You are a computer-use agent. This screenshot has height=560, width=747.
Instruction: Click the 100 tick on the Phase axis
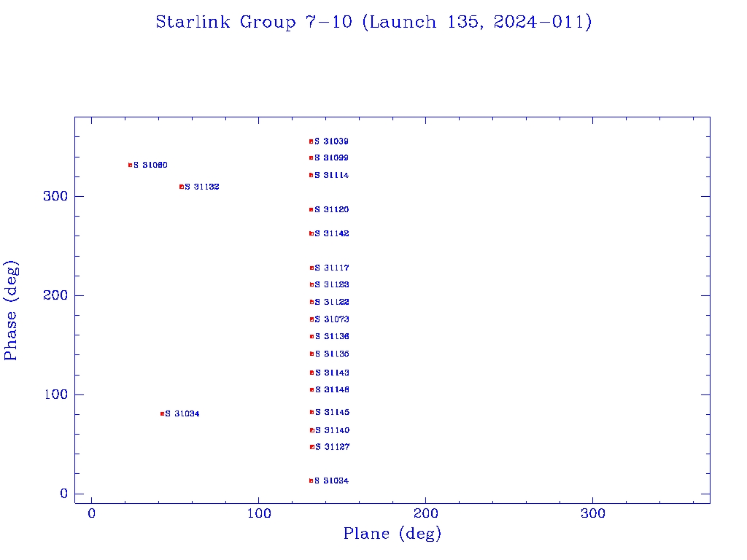click(x=55, y=394)
